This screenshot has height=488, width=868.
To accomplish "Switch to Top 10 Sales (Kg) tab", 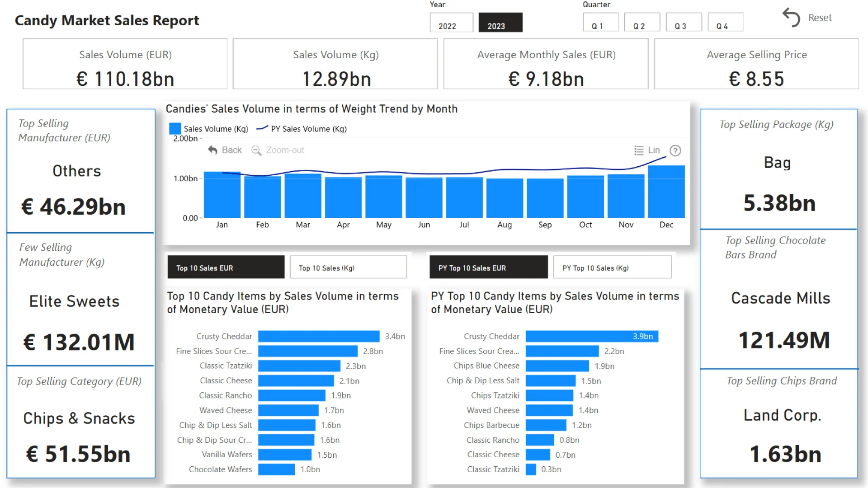I will pyautogui.click(x=348, y=267).
